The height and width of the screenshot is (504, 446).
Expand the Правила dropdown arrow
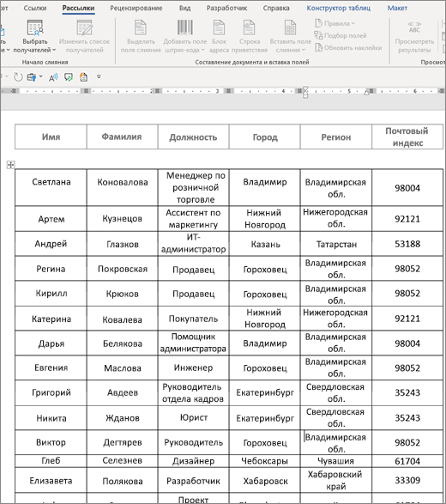point(353,23)
